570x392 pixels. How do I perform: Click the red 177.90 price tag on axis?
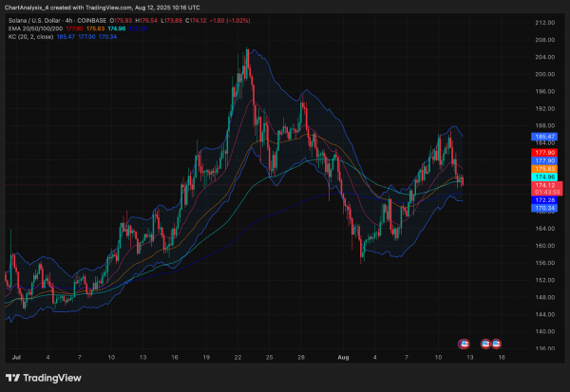544,153
